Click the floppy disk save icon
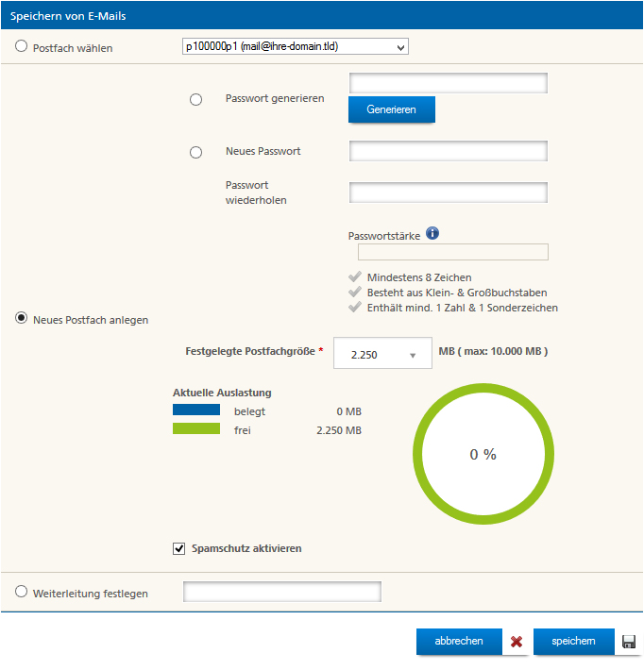The height and width of the screenshot is (670, 644). pos(629,642)
